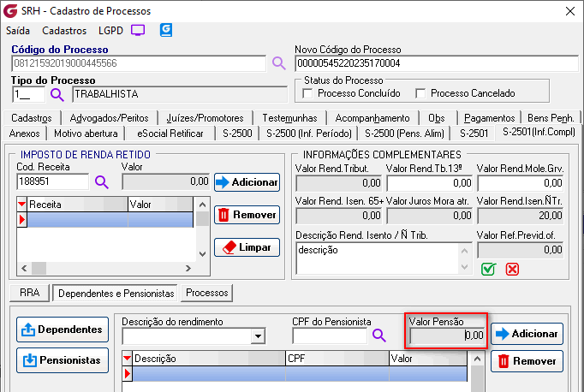Tick the Processo Cancelado checkbox
Viewport: 584px width, 392px height.
tap(420, 93)
